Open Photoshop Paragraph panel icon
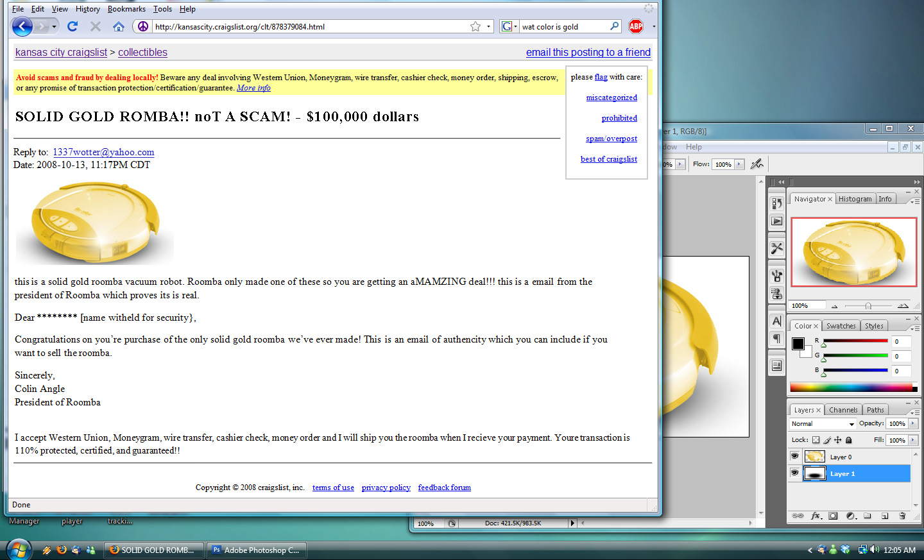924x560 pixels. click(777, 338)
